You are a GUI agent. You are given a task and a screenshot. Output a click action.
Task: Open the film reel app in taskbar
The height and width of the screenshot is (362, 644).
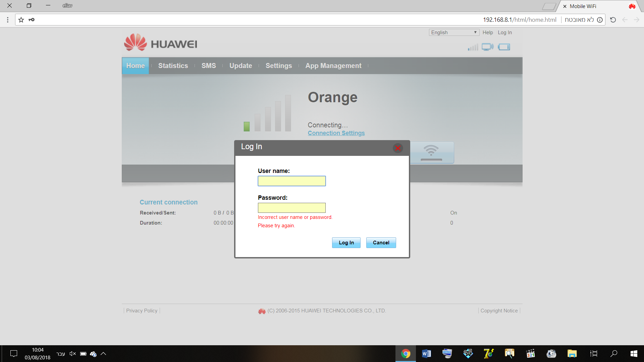pos(468,354)
